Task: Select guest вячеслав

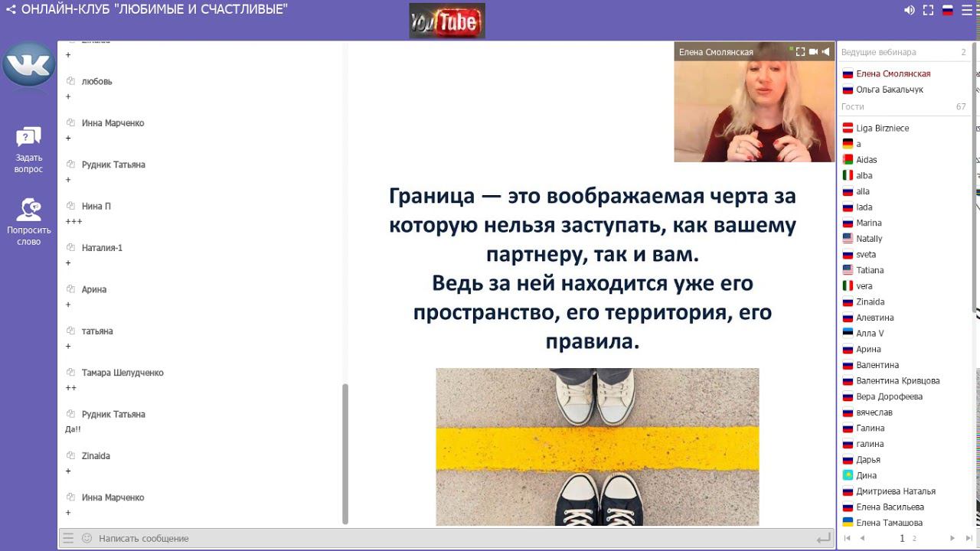Action: [x=874, y=412]
